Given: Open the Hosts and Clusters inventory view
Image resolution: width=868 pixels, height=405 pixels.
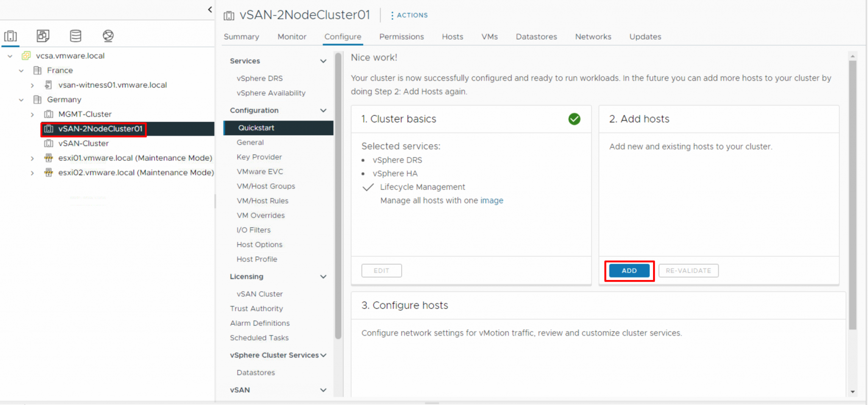Looking at the screenshot, I should click(11, 36).
